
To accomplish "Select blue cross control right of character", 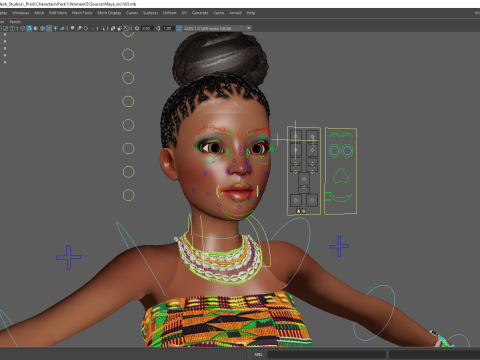I will (339, 246).
